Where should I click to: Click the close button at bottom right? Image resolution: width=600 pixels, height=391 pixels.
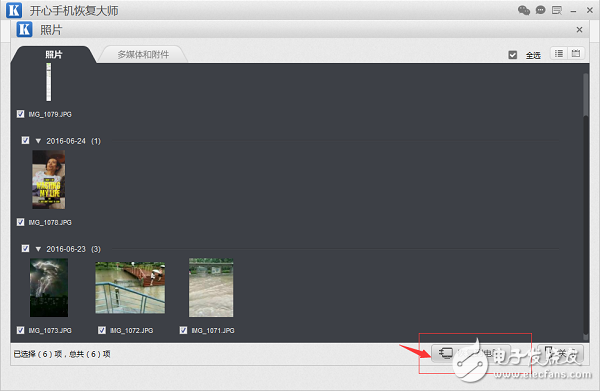[x=561, y=353]
